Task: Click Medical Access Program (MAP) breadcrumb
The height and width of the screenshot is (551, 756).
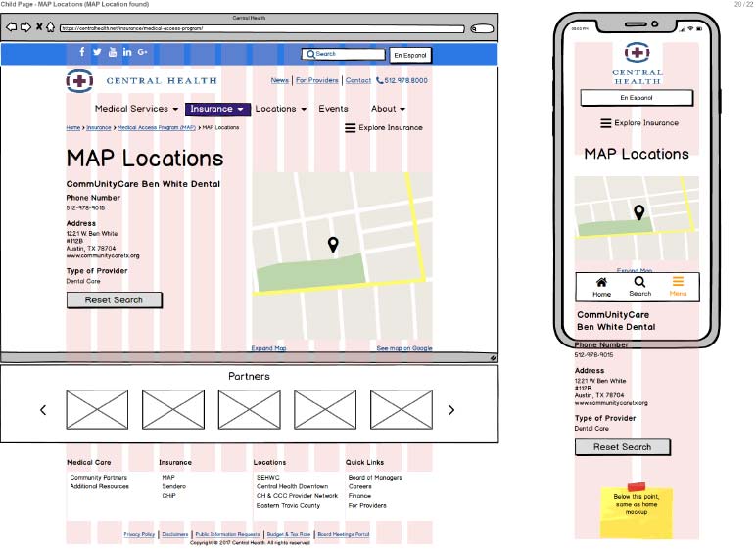Action: [157, 127]
